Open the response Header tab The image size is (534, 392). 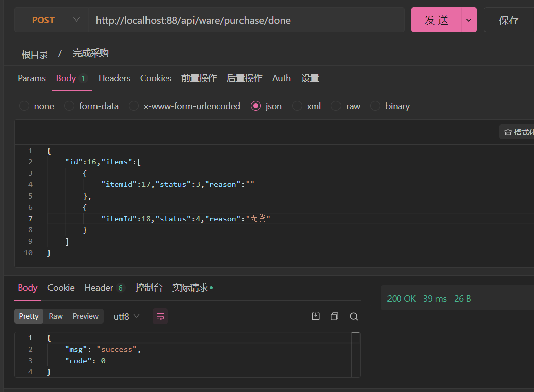(105, 288)
